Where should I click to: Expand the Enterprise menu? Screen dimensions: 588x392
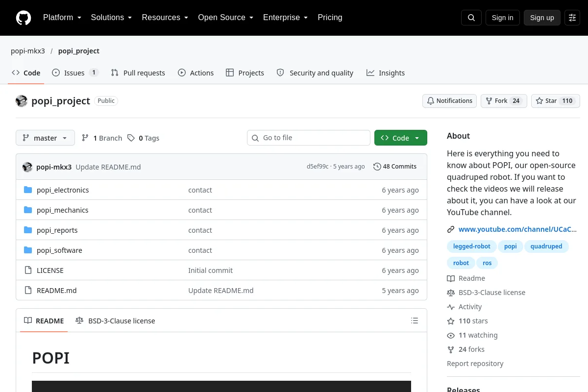[285, 18]
